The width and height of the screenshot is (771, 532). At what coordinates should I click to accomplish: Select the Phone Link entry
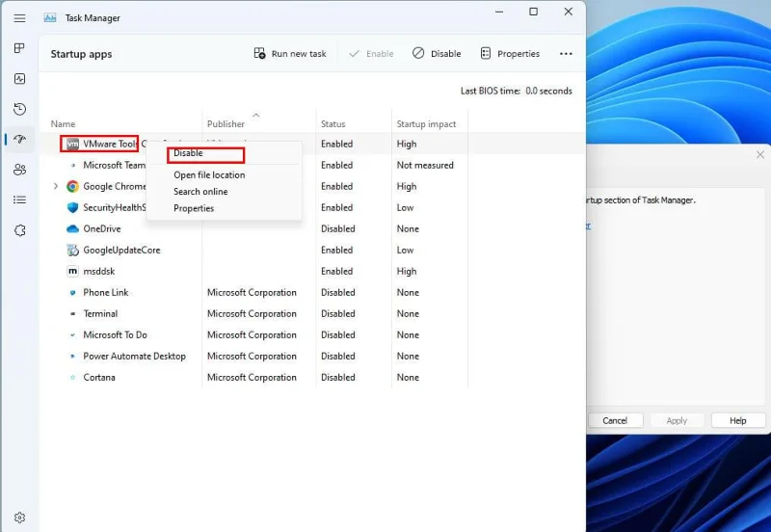click(106, 292)
